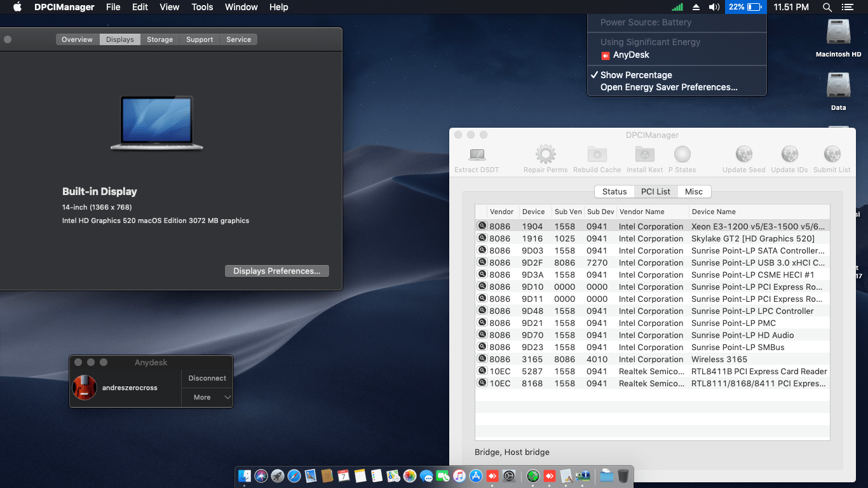Viewport: 868px width, 488px height.
Task: Click Install Kext toolbar icon
Action: 645,154
